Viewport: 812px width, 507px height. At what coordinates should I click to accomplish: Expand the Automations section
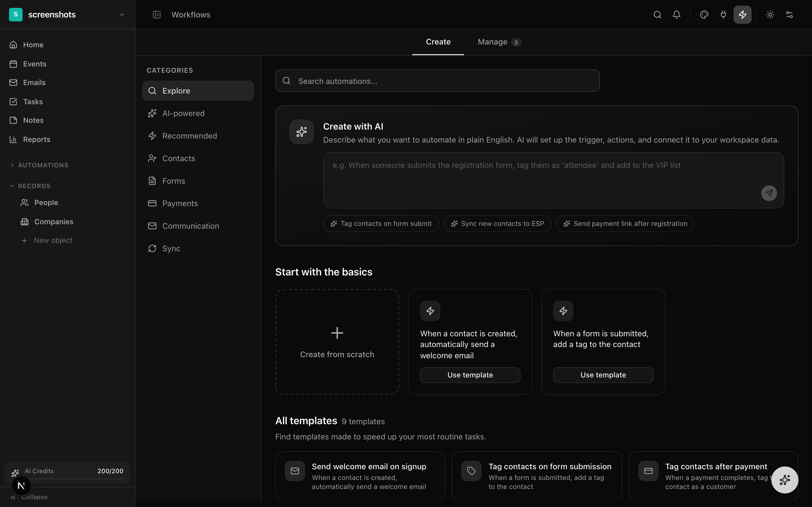tap(43, 165)
